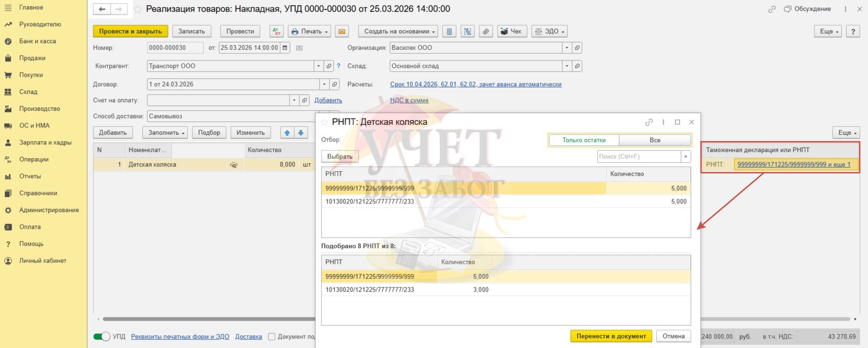The image size is (868, 348).
Task: Move row up with blue up arrow
Action: pos(287,133)
